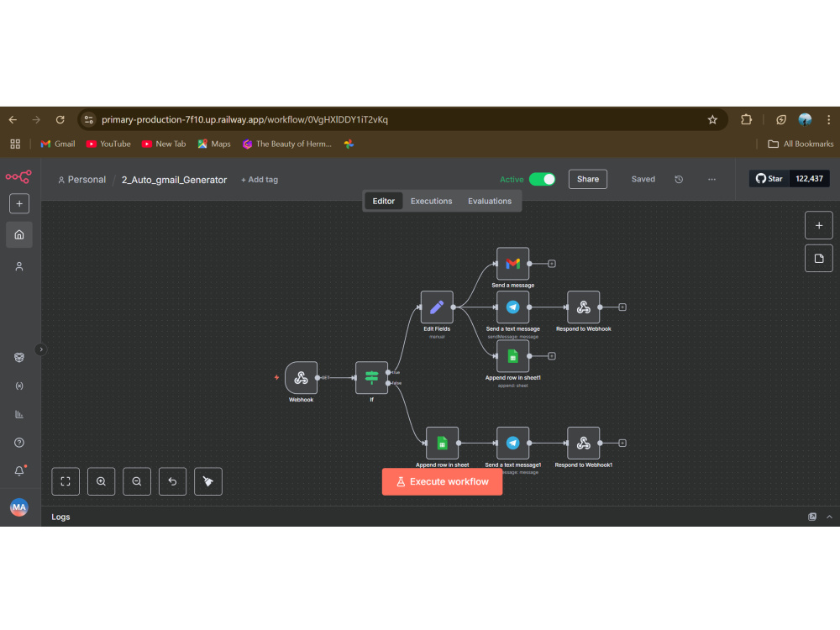The image size is (840, 630).
Task: Open the notifications bell icon
Action: [x=19, y=471]
